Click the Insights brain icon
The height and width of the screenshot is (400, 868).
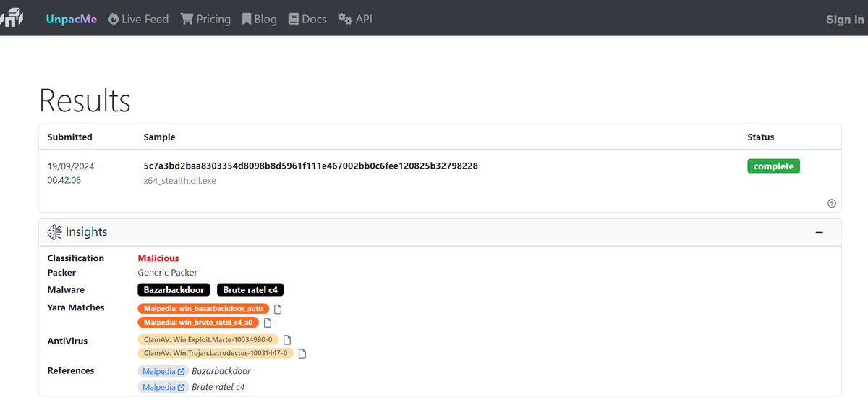click(x=54, y=232)
